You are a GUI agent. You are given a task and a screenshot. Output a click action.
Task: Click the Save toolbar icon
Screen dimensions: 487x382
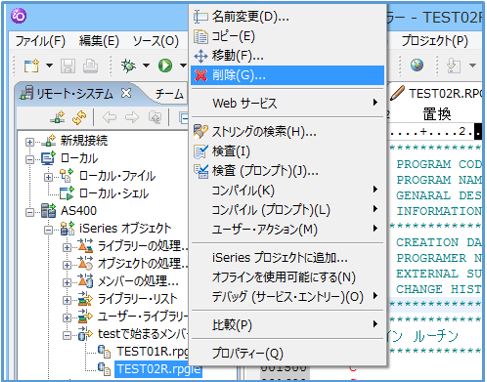click(68, 66)
